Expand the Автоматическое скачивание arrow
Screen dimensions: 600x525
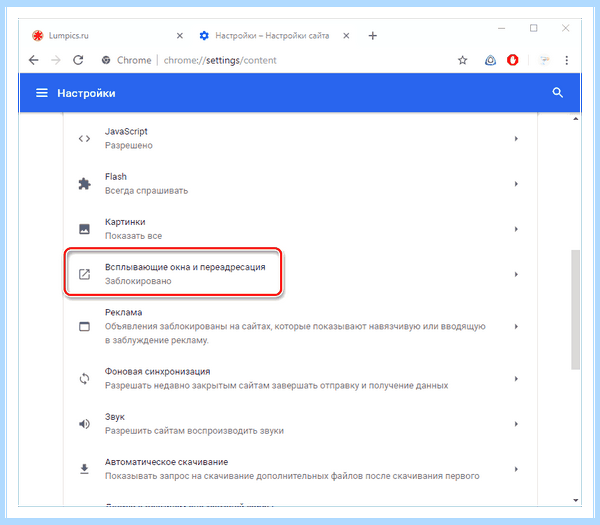point(516,469)
